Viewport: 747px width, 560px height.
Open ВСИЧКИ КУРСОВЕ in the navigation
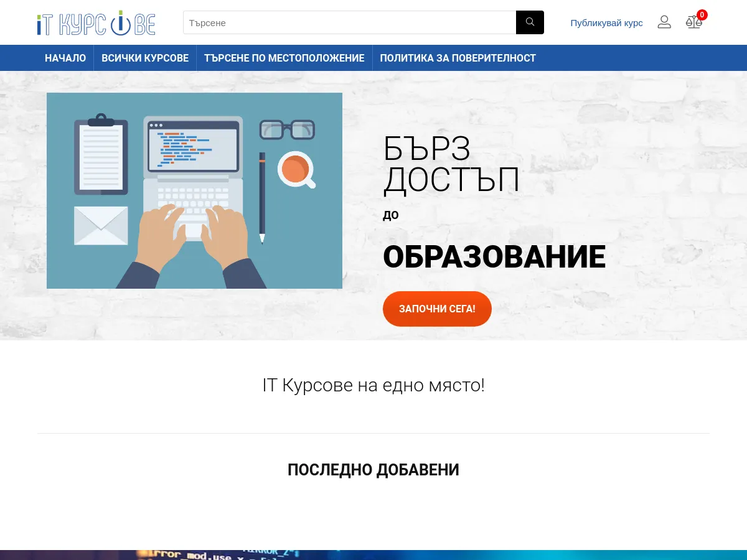[x=145, y=58]
